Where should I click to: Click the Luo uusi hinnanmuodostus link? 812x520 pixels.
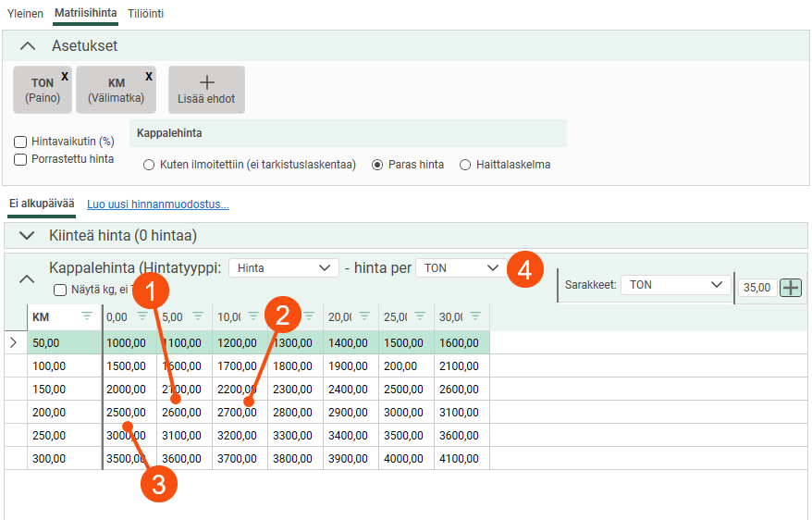(157, 204)
